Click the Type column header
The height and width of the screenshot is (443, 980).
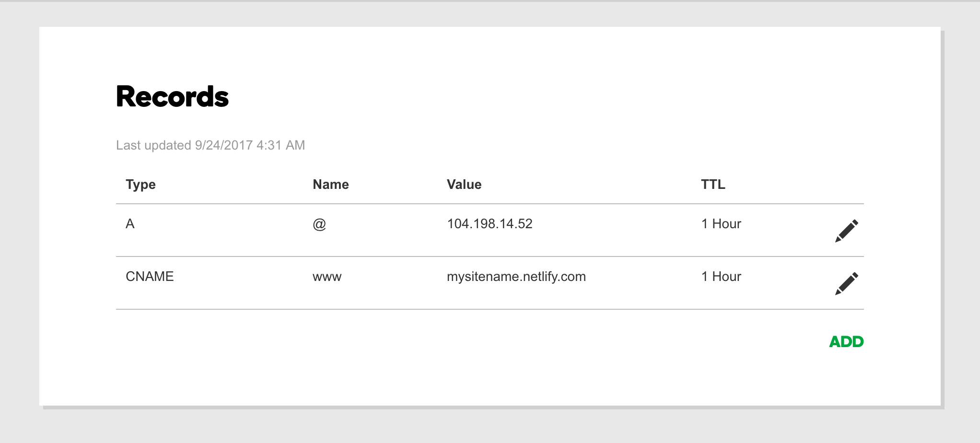tap(140, 185)
